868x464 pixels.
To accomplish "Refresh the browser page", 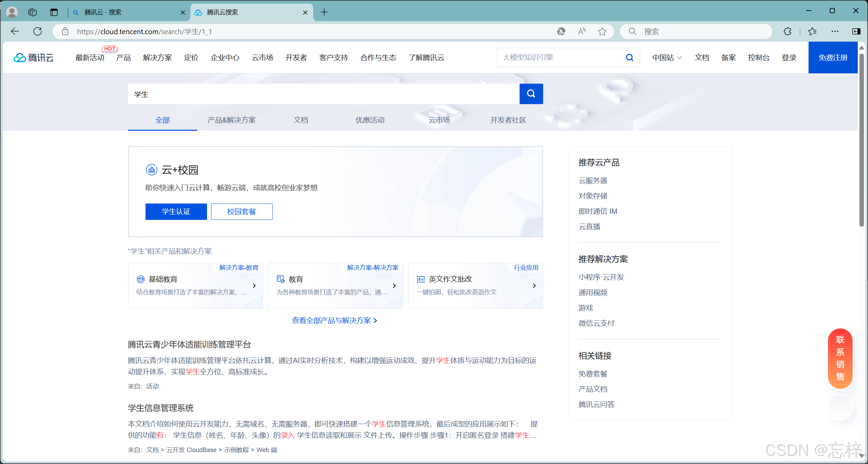I will click(38, 31).
